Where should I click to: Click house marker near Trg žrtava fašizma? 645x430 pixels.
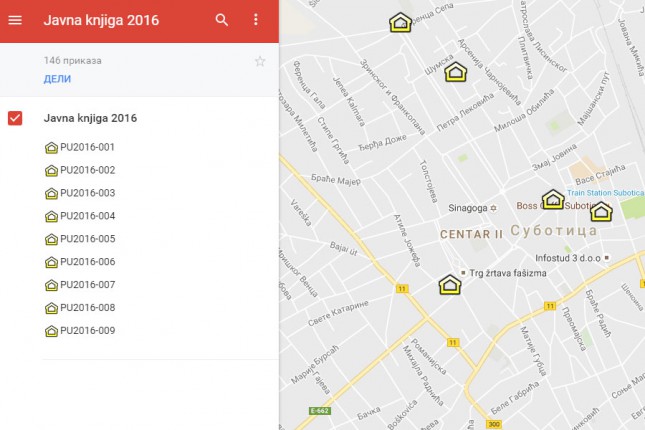point(450,285)
